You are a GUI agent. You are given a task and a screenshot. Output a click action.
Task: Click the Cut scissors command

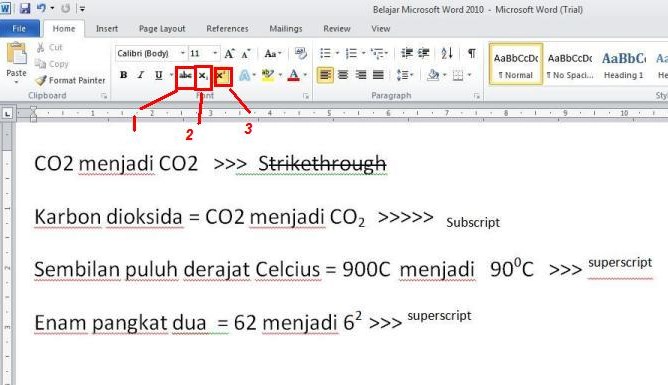coord(49,47)
